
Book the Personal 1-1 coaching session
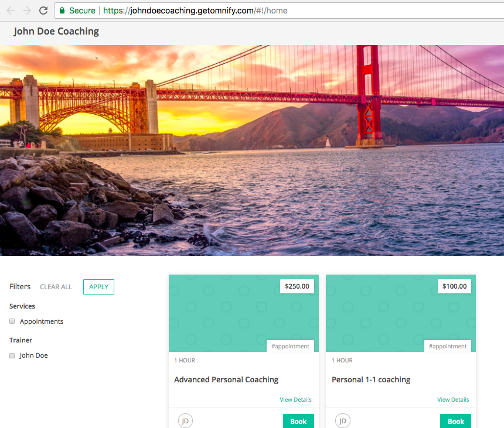[455, 421]
